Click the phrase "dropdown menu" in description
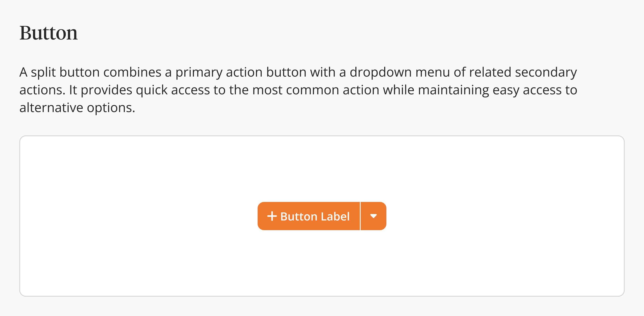644x316 pixels. coord(400,72)
